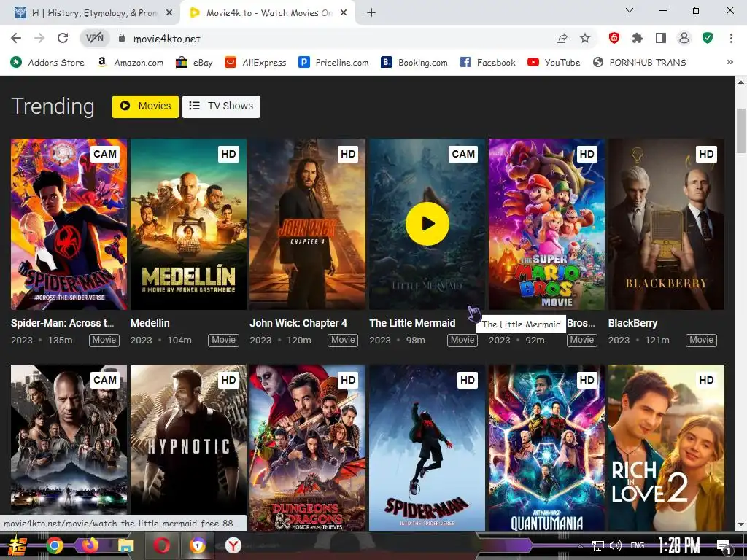Open the Chrome three-dot menu
This screenshot has height=560, width=747.
[731, 38]
